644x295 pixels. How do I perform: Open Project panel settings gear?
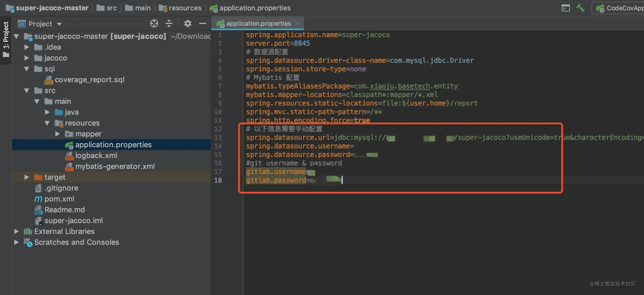(188, 23)
